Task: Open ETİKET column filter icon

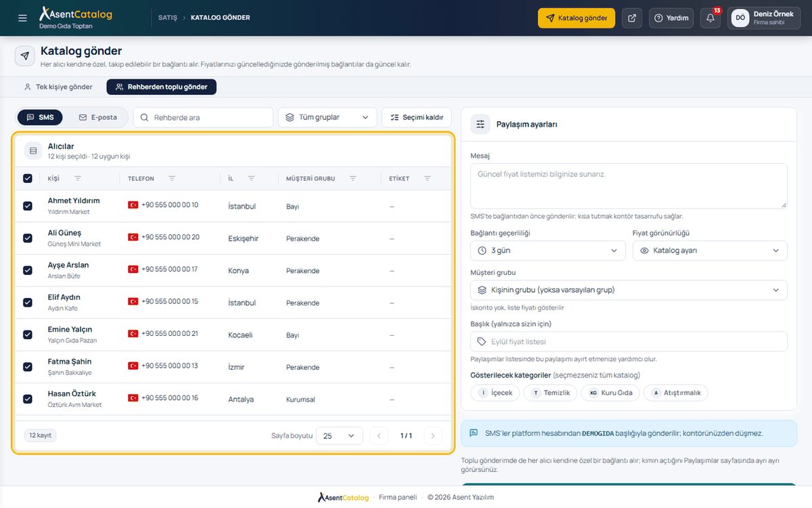Action: click(x=427, y=179)
